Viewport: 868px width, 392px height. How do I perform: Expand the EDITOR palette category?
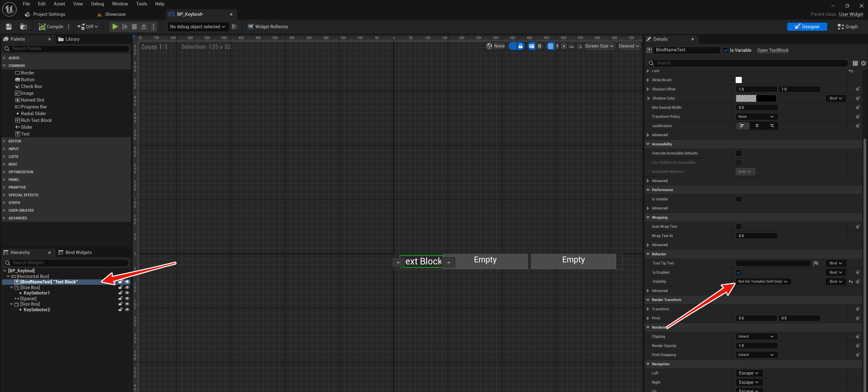point(15,141)
